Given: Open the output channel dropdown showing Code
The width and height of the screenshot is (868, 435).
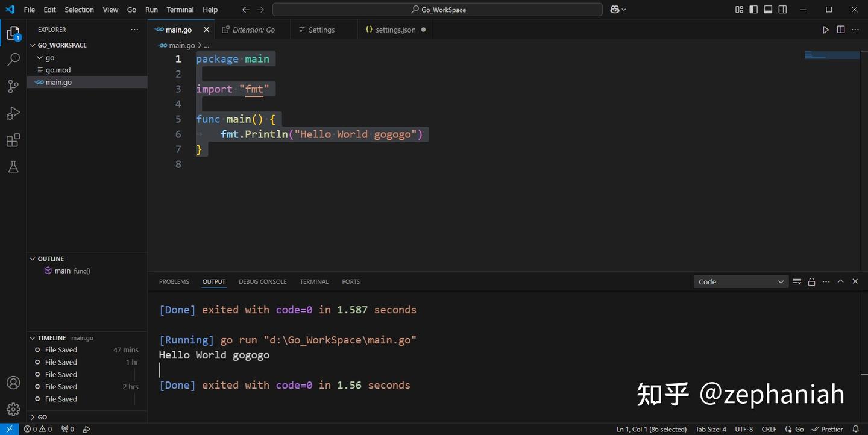Looking at the screenshot, I should (740, 281).
